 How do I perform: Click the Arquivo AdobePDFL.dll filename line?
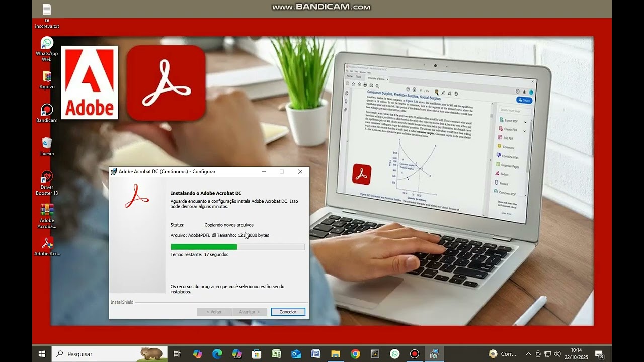point(220,235)
